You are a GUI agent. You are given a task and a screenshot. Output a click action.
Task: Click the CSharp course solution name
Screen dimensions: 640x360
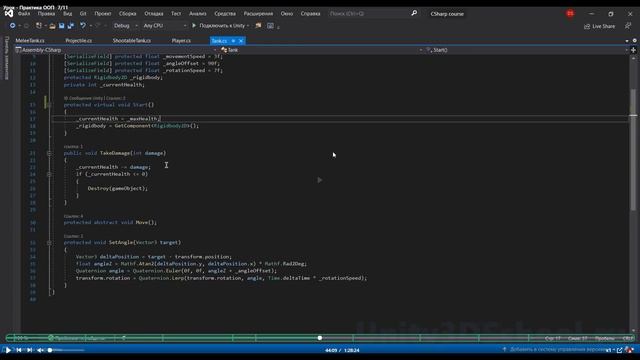click(447, 14)
